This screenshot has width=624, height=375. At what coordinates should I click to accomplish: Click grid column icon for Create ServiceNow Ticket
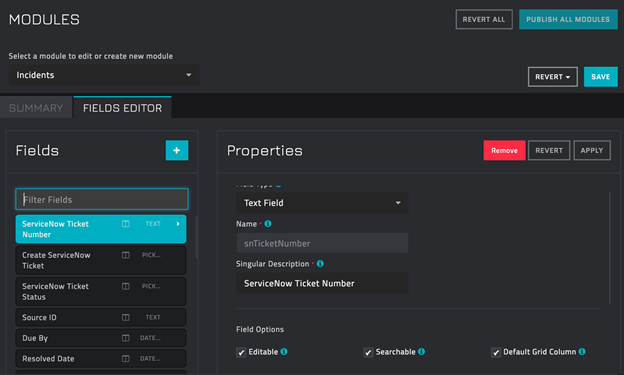pos(126,255)
